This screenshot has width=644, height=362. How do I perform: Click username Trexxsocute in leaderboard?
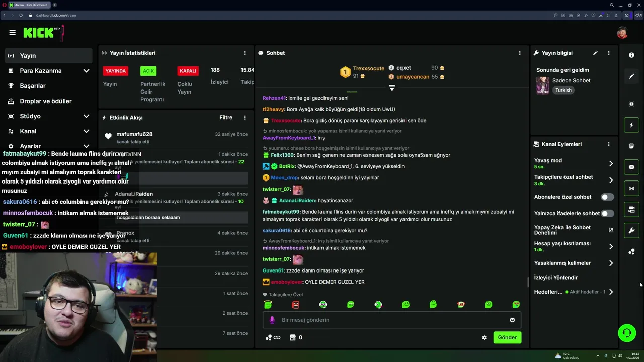pos(368,68)
